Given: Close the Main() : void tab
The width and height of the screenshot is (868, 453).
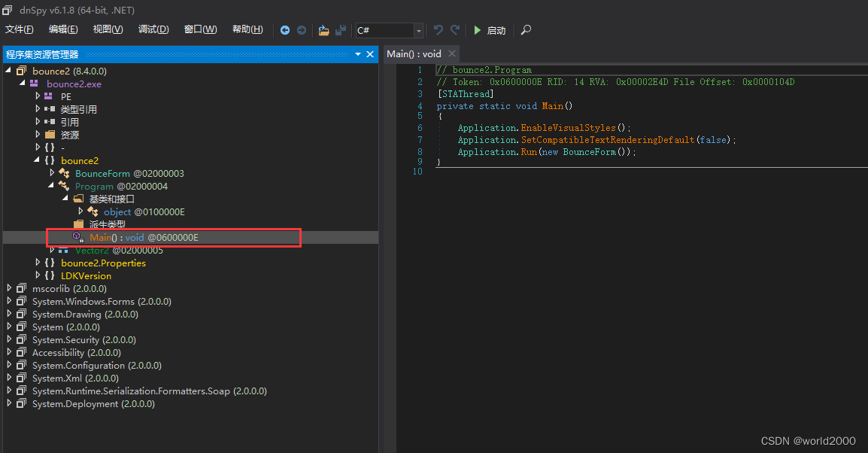Looking at the screenshot, I should click(x=452, y=53).
